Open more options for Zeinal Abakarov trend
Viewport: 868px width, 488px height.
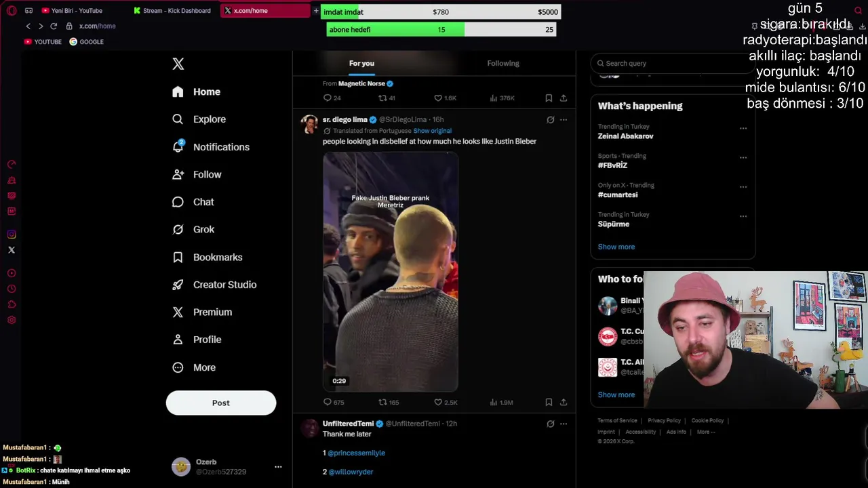tap(743, 128)
